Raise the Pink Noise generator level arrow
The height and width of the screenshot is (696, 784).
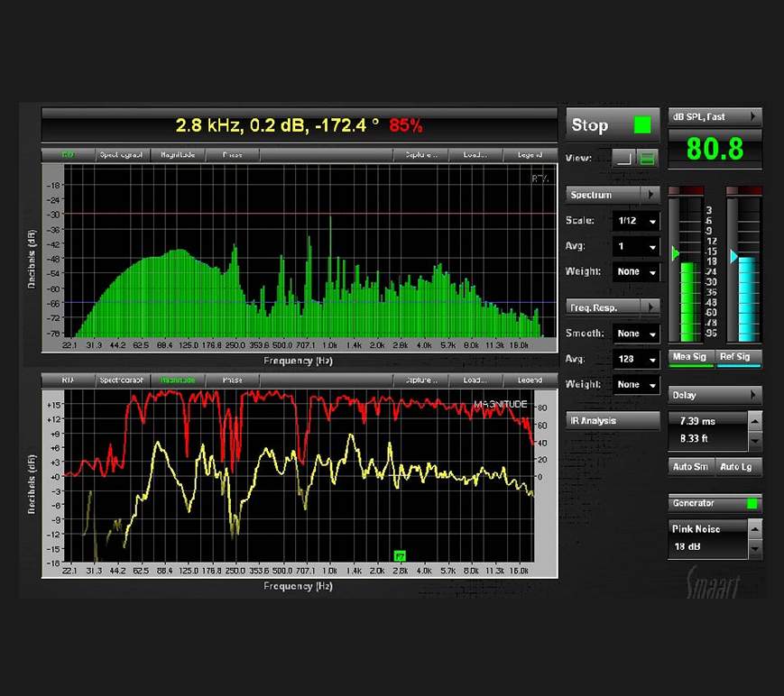(754, 529)
